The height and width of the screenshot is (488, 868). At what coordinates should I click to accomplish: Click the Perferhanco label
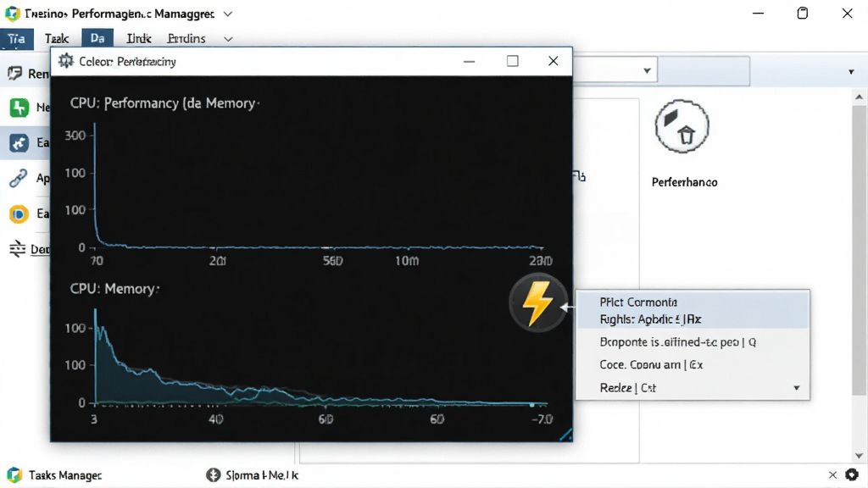(x=684, y=182)
